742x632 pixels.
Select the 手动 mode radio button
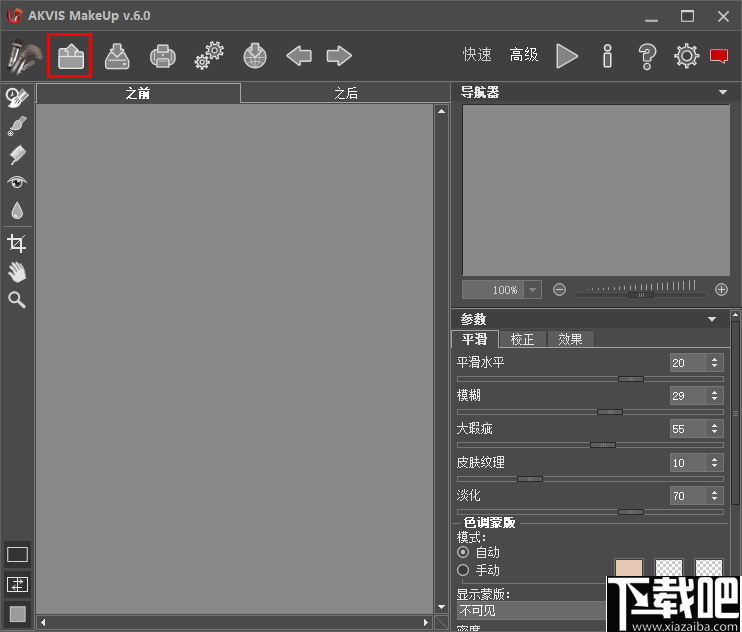[x=463, y=570]
